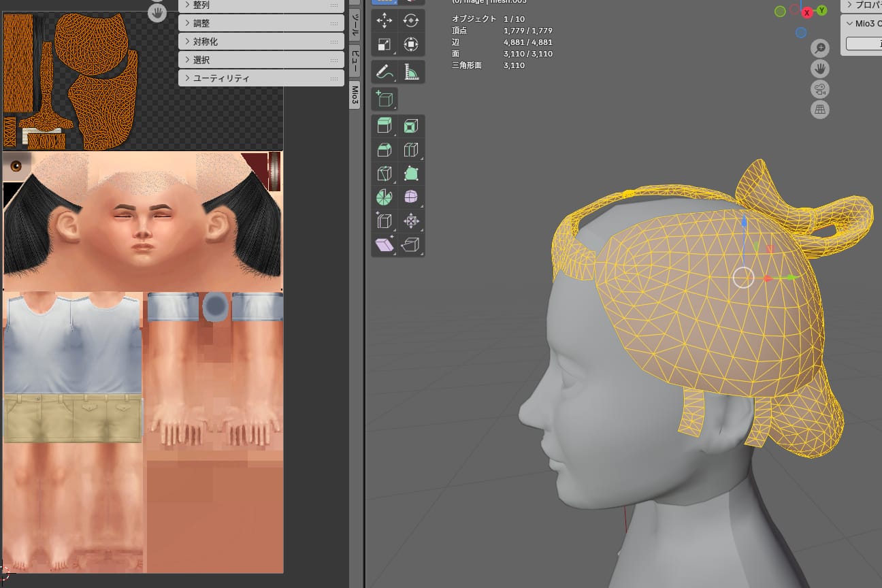Select the Rotate tool
The image size is (882, 588).
point(411,20)
